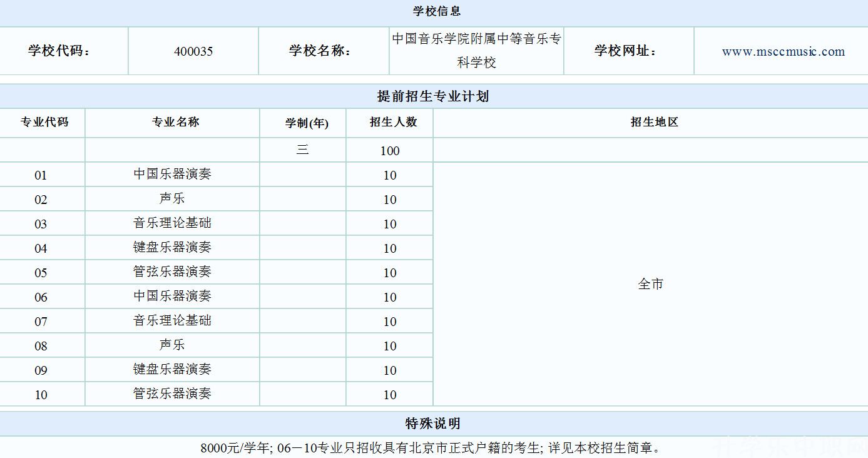Click the 特殊说明 section header
The image size is (868, 458).
coord(433,424)
